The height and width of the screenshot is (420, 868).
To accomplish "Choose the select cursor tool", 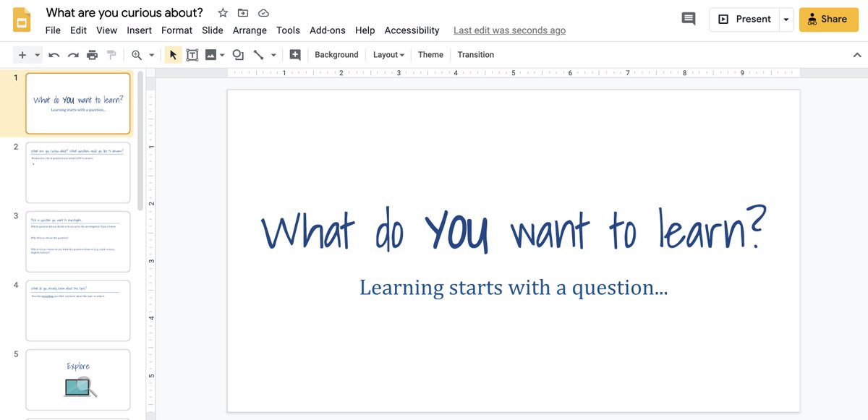I will tap(173, 55).
